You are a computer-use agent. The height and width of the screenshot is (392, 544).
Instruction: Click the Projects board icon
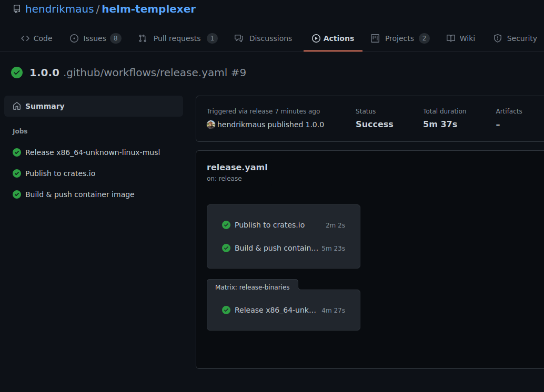click(375, 38)
